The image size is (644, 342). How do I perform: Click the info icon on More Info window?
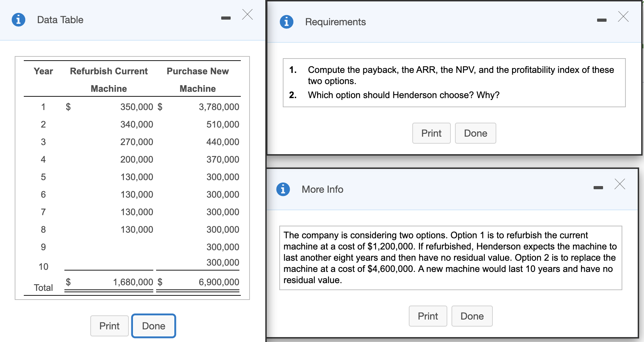(283, 189)
